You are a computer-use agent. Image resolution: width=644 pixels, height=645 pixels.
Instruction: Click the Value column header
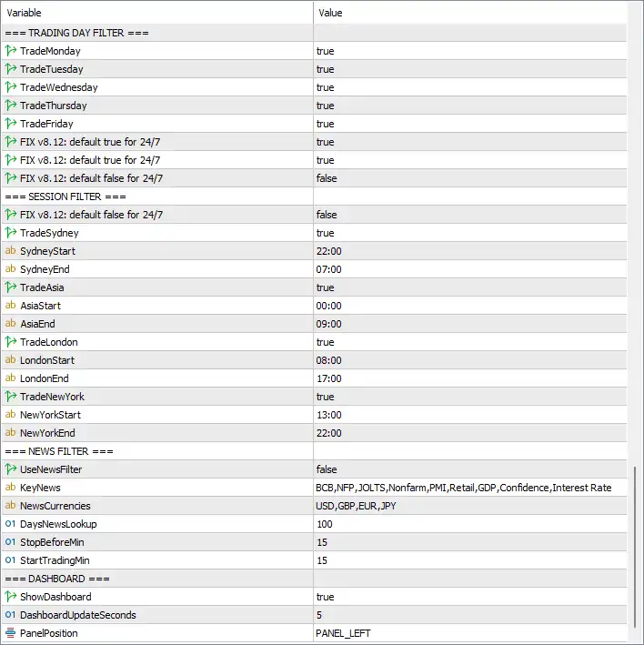pos(470,13)
